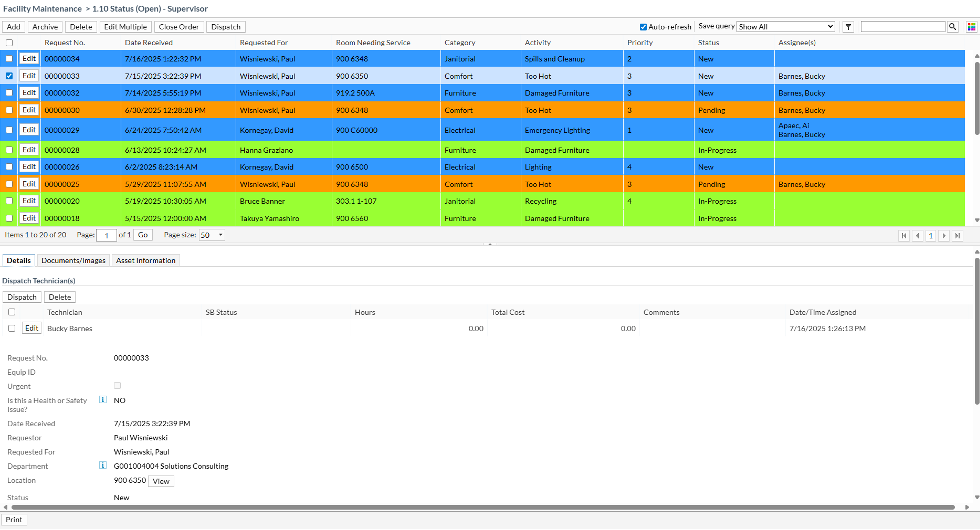Click the search magnifier icon

click(x=952, y=27)
